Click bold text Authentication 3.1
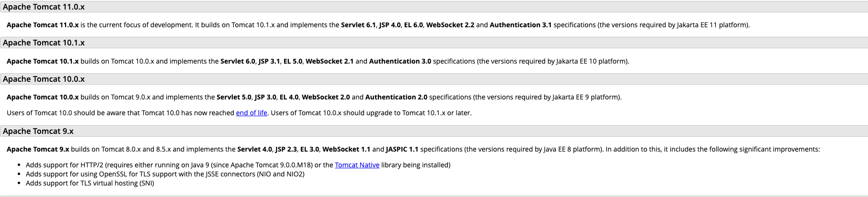This screenshot has height=197, width=868. tap(521, 25)
